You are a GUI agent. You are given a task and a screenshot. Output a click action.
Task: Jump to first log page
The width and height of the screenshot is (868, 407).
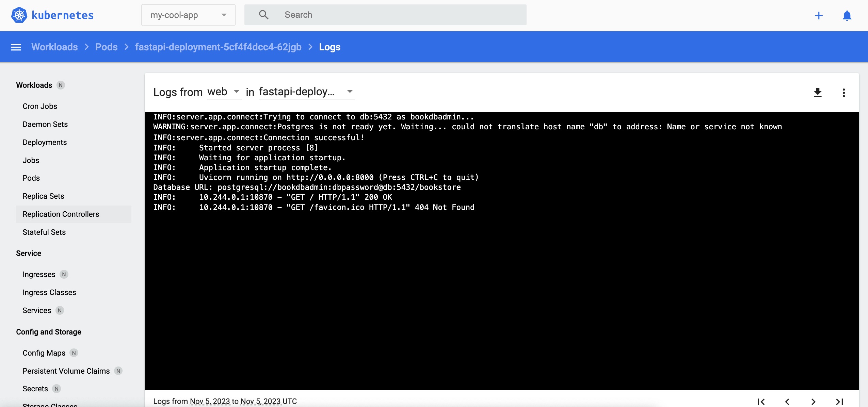pyautogui.click(x=761, y=402)
